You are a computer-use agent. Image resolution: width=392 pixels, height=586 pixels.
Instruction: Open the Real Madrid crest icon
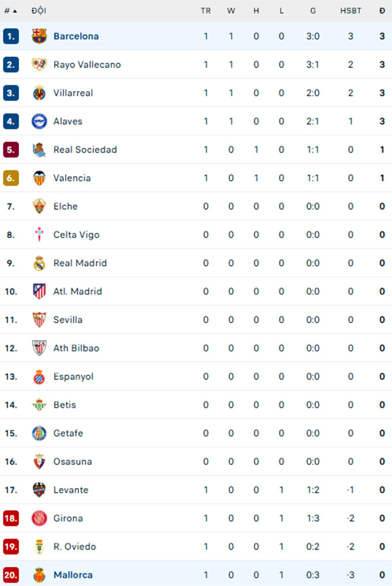[x=39, y=263]
